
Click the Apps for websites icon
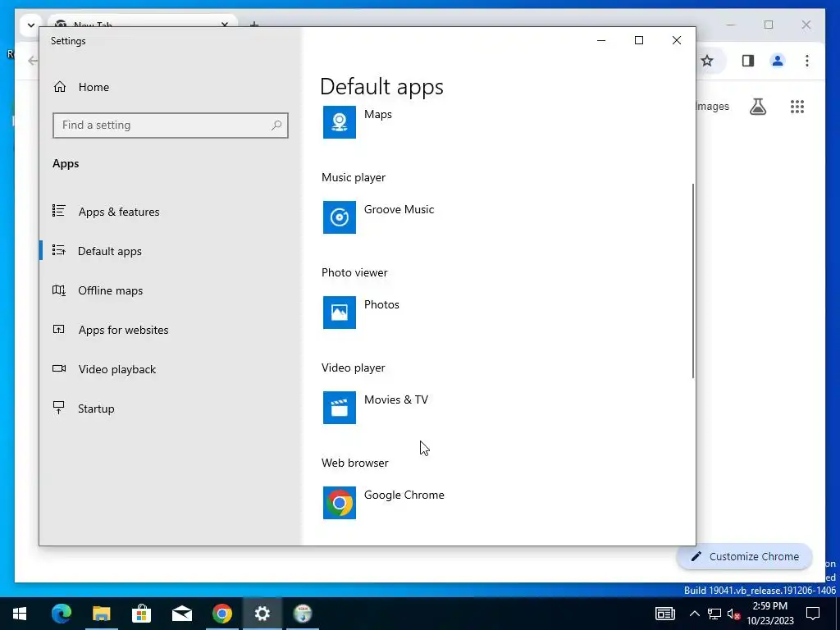[x=59, y=329]
